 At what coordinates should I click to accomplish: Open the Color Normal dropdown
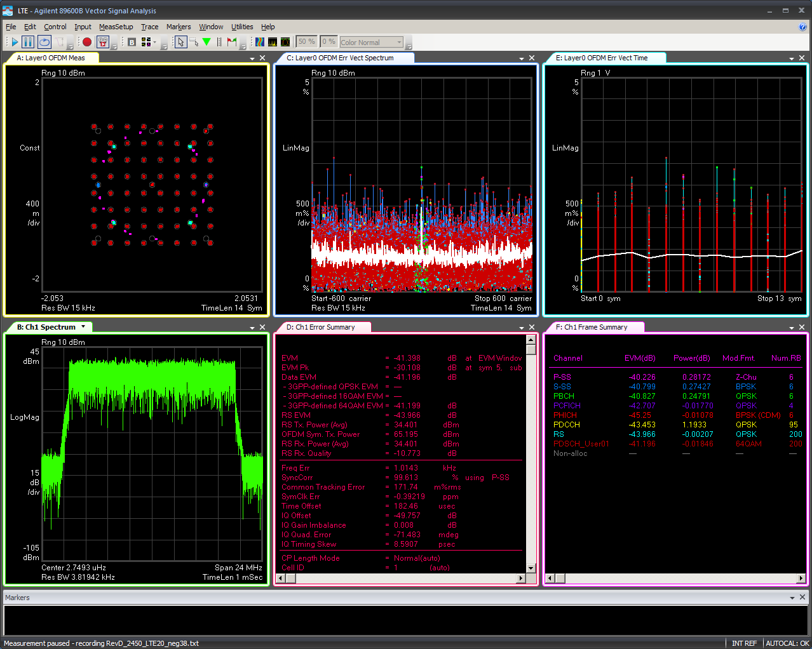372,43
